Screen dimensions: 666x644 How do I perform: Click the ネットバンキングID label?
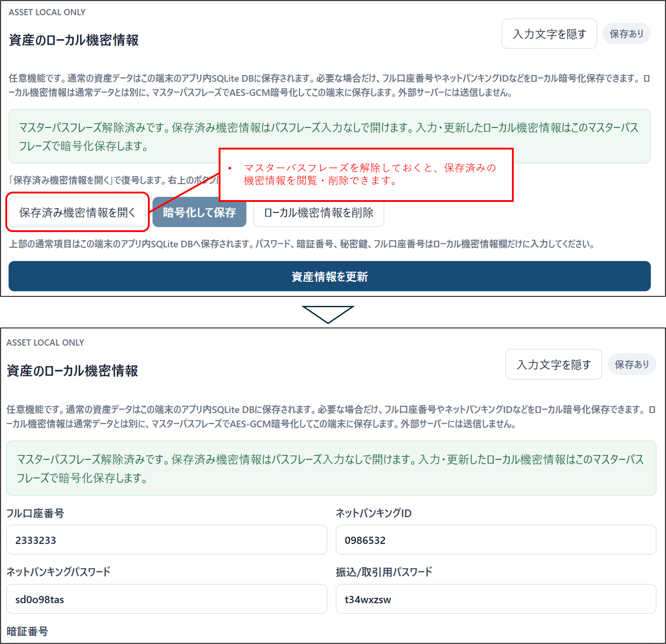[x=373, y=513]
